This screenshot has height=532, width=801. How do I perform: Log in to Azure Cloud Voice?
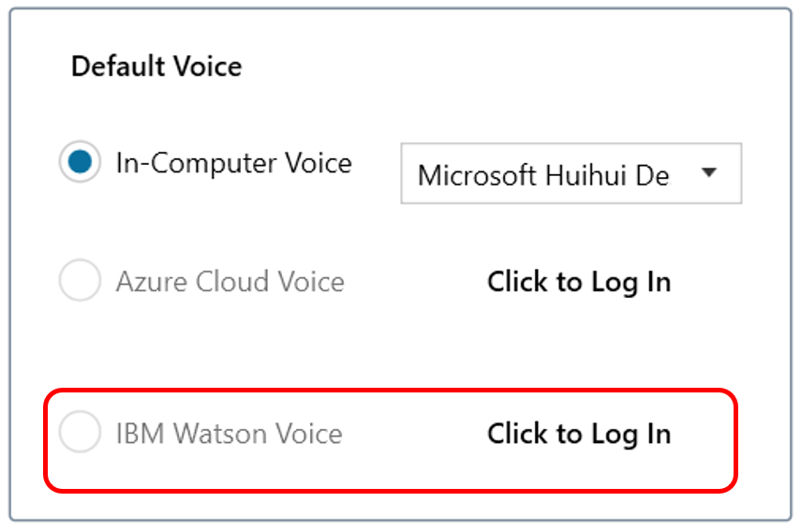(579, 282)
